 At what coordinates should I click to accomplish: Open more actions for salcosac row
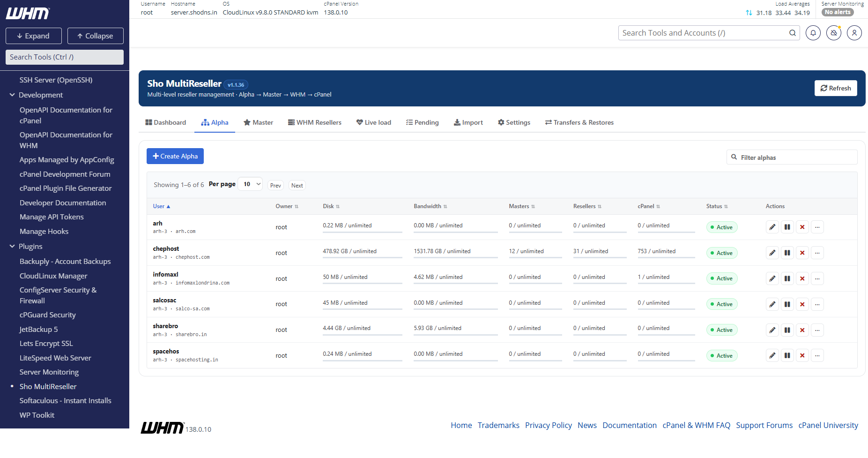[x=817, y=304]
